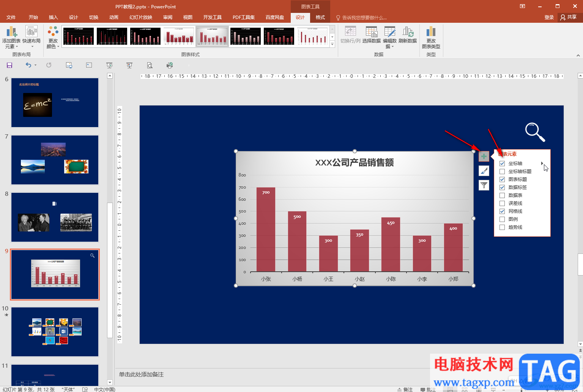Screen dimensions: 583x392
Task: Click the chart title XXX公司产品销售额
Action: 355,162
